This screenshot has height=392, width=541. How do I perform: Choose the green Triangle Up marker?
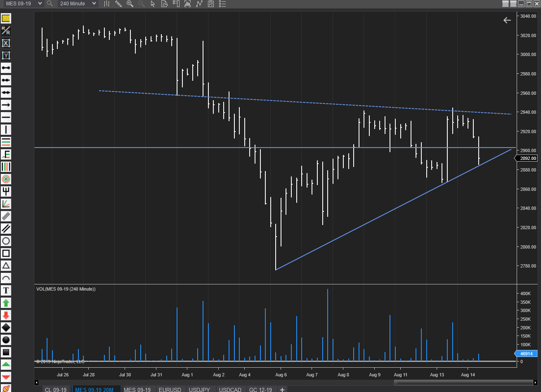(x=6, y=364)
